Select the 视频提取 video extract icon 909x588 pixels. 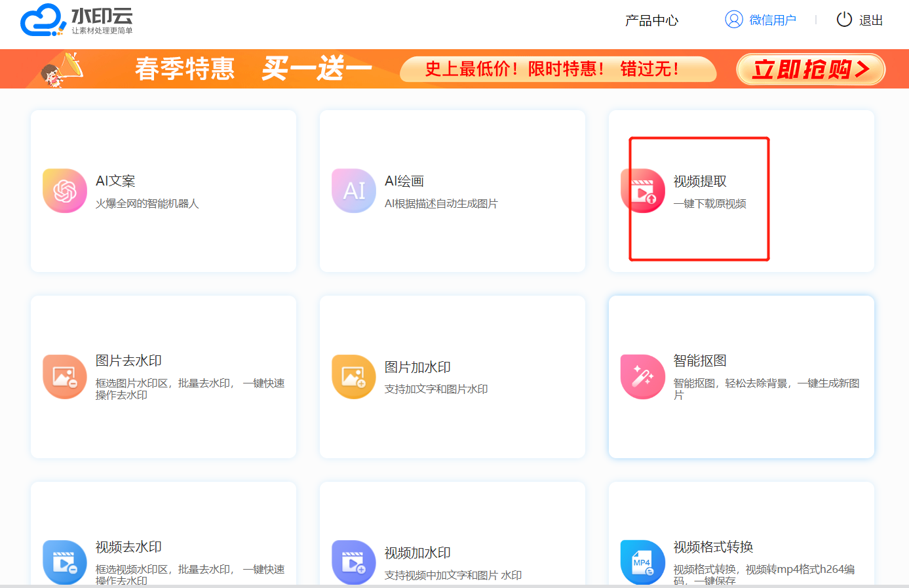(643, 191)
